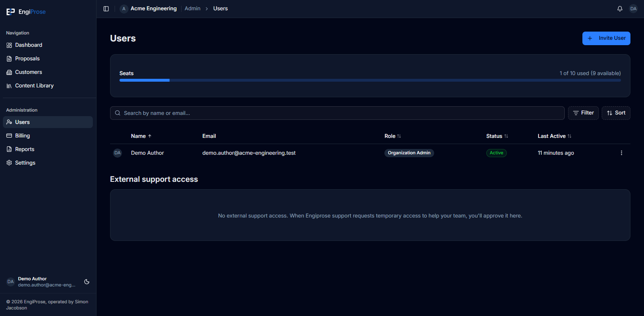The height and width of the screenshot is (316, 644).
Task: Click the Billing card icon
Action: tap(9, 136)
